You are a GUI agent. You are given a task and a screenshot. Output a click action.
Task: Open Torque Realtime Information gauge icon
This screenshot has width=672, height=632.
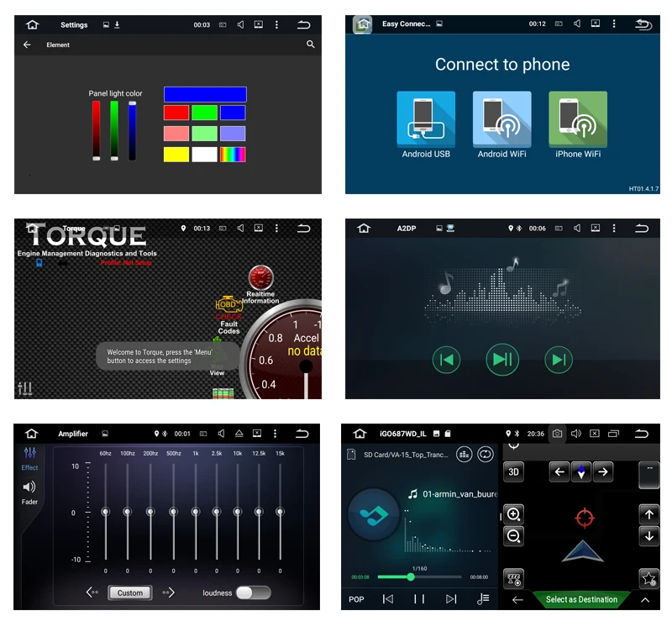pyautogui.click(x=260, y=278)
